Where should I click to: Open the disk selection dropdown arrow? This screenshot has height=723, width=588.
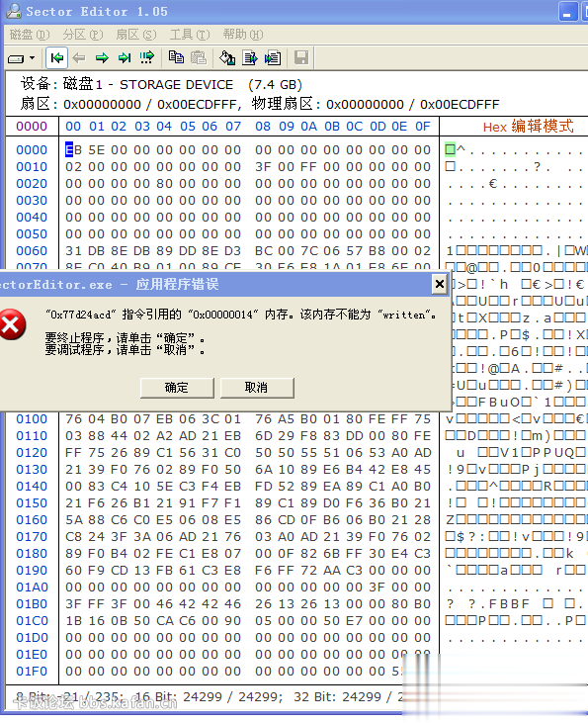click(32, 58)
